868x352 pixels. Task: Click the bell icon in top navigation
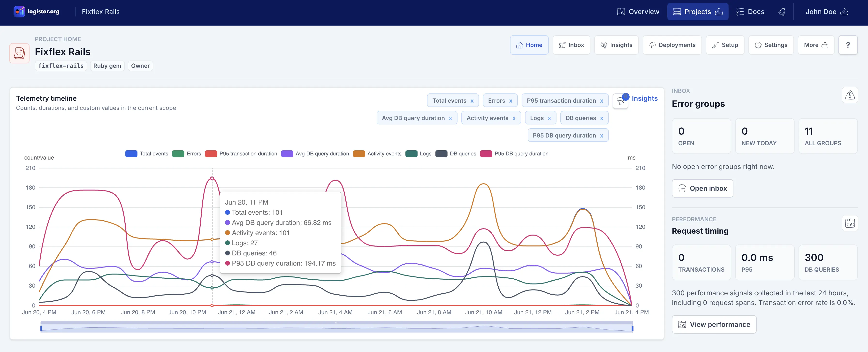tap(782, 12)
